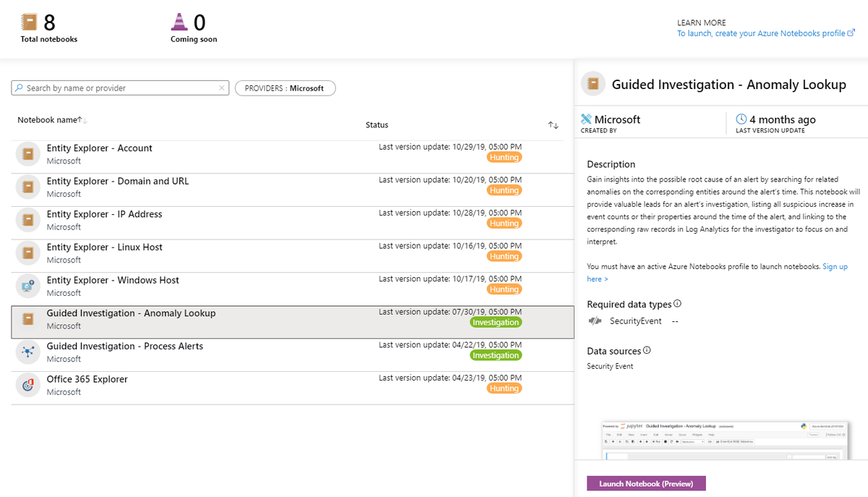Open create your Azure Notebooks profile link
Viewport: 868px width, 497px height.
tap(761, 33)
